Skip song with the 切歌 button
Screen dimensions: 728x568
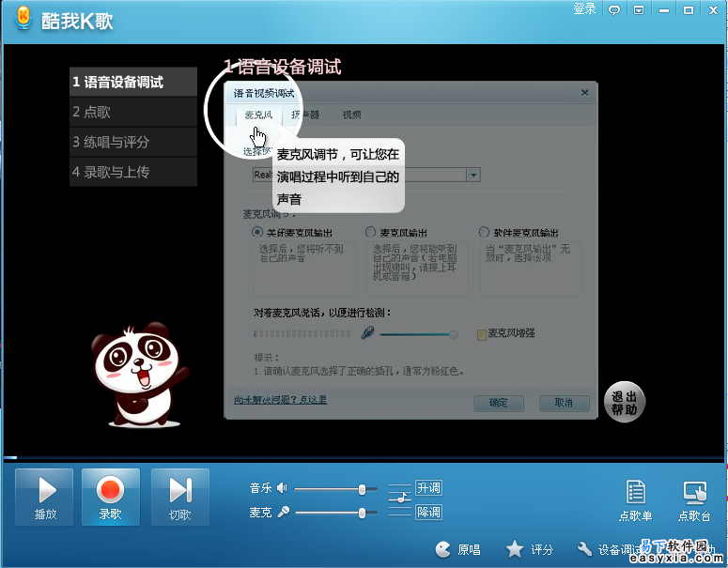[x=180, y=497]
